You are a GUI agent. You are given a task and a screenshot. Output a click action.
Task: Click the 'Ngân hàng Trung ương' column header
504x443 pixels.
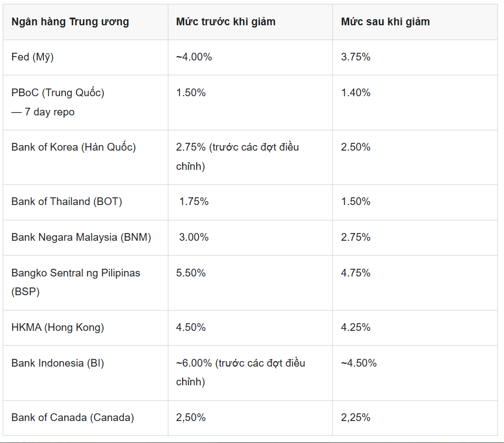click(x=70, y=22)
